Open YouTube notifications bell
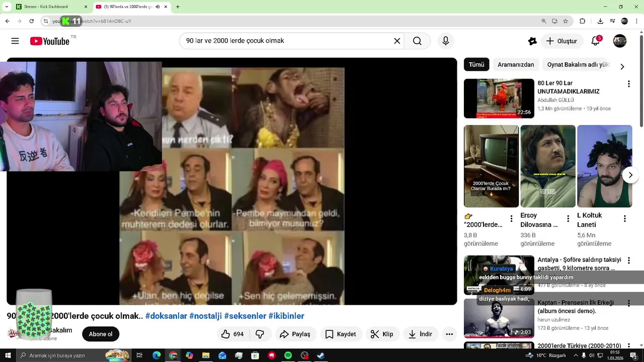644x362 pixels. coord(596,41)
